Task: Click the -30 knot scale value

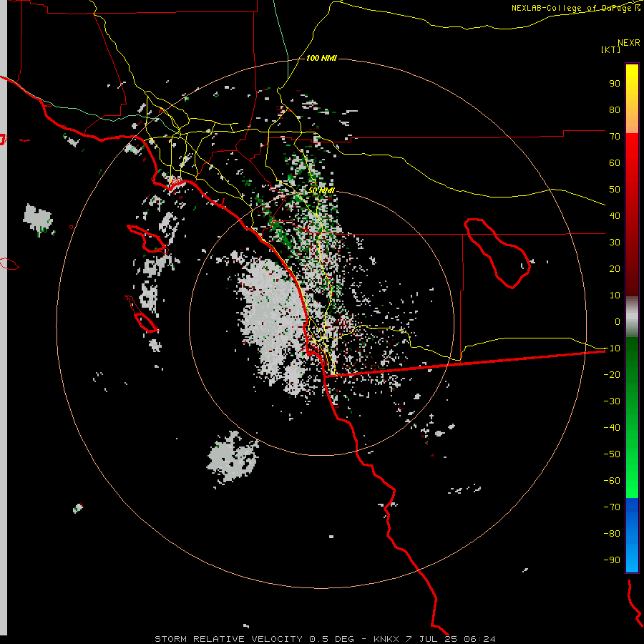Action: 612,401
